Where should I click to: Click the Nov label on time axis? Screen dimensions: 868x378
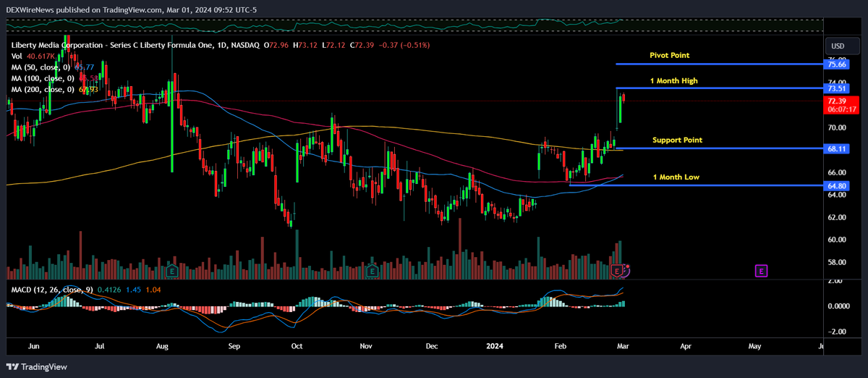tap(366, 347)
